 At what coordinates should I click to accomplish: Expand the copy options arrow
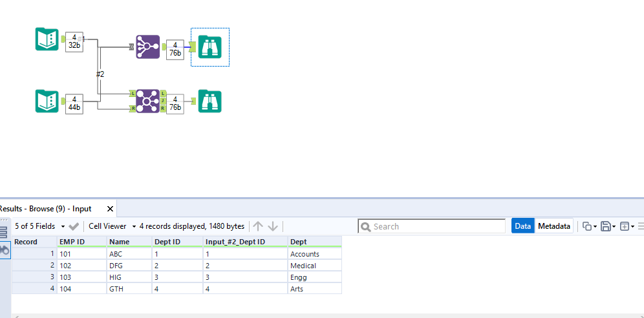[x=595, y=226]
